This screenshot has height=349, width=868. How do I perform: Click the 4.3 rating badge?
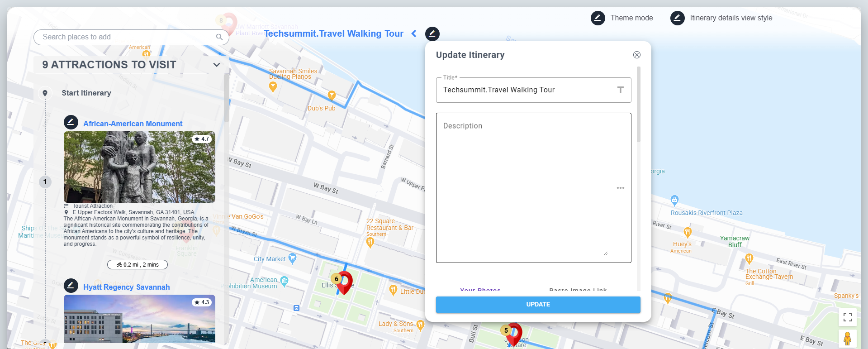click(x=202, y=302)
